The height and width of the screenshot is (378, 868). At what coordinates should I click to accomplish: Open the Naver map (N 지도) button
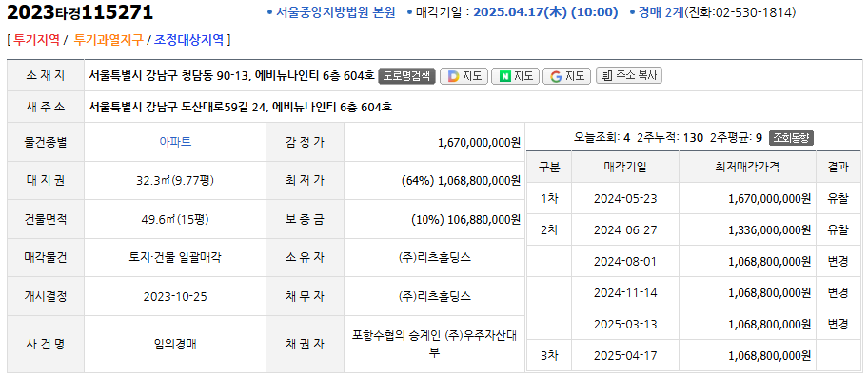click(x=515, y=76)
